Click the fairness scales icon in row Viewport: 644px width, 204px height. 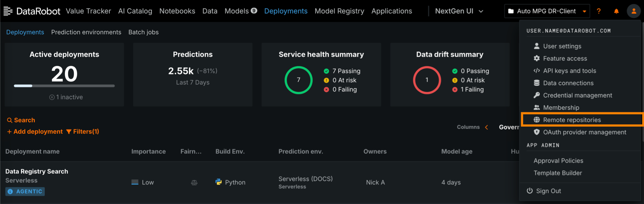click(x=194, y=182)
